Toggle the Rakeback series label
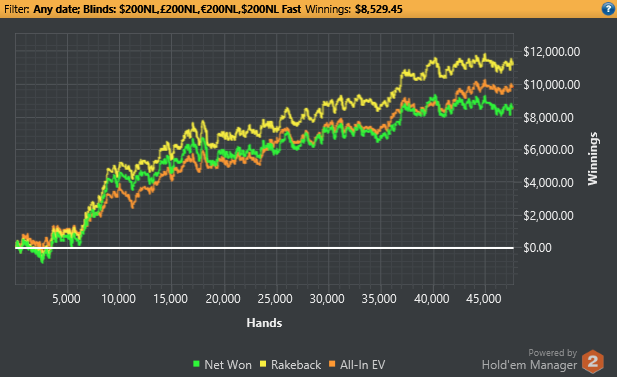The width and height of the screenshot is (617, 377). [x=296, y=365]
